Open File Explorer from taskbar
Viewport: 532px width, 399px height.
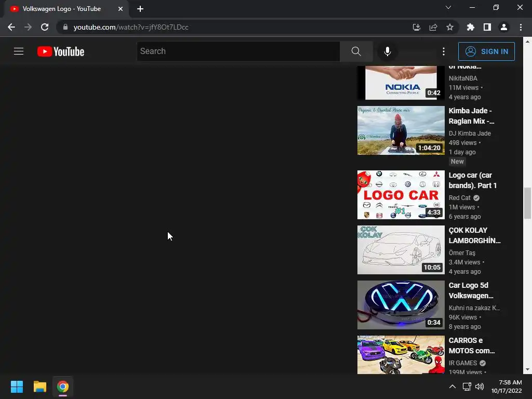click(x=39, y=387)
